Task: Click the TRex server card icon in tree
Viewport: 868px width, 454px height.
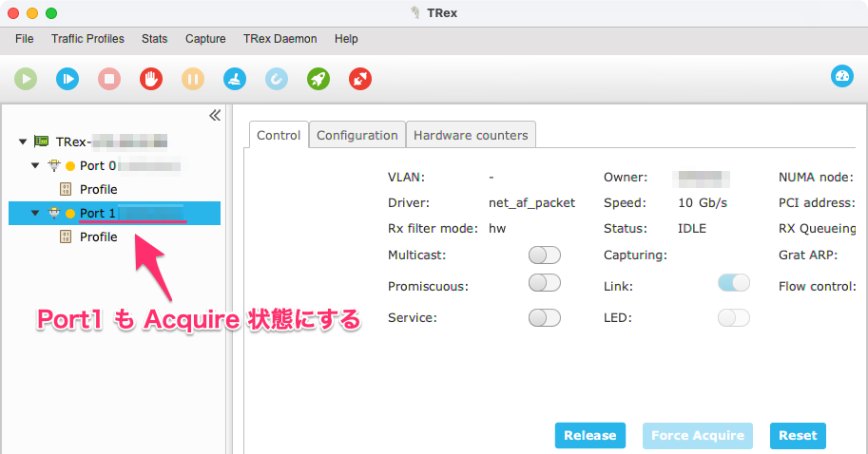Action: (x=41, y=142)
